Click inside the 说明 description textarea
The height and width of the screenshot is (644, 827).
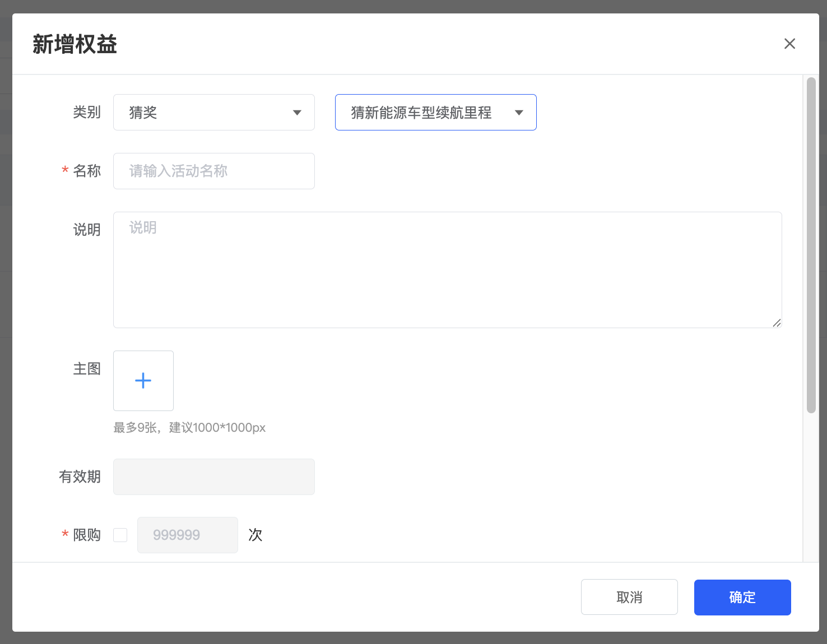[447, 269]
